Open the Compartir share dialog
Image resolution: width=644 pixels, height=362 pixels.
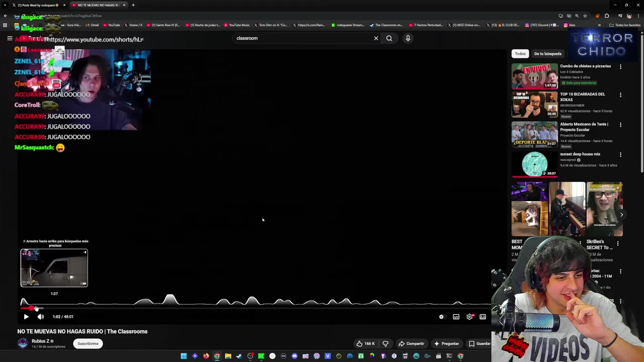coord(412,343)
